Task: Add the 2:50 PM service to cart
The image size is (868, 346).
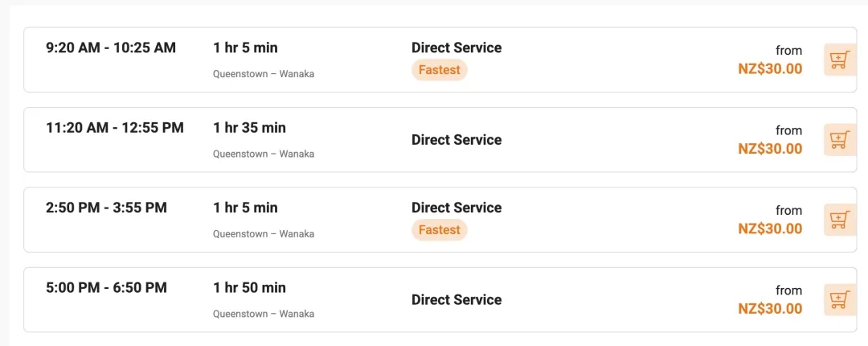Action: point(840,219)
